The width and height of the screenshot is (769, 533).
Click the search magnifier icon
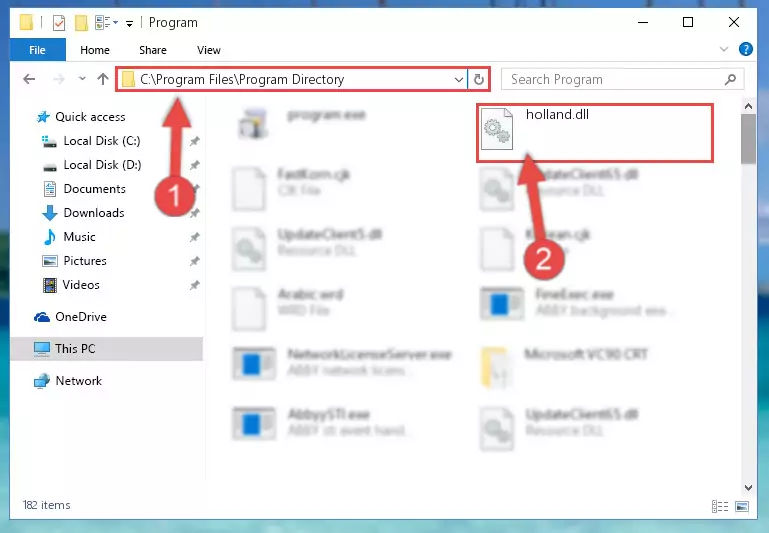point(730,79)
